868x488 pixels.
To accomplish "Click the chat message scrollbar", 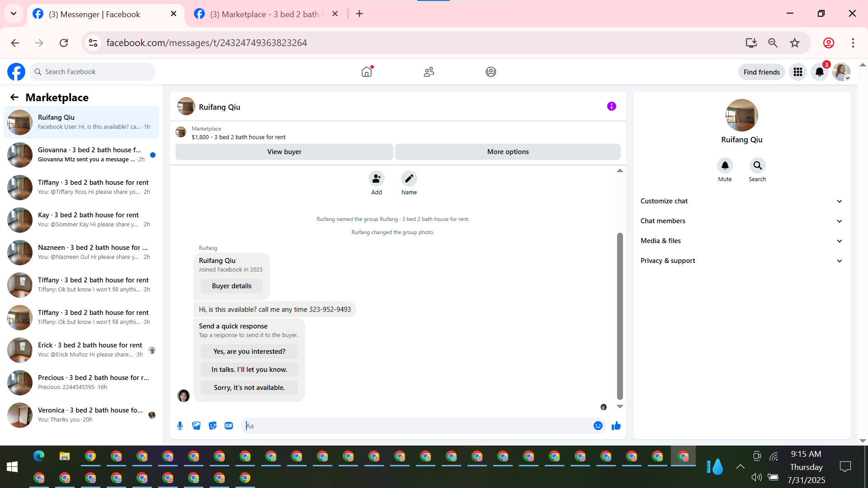I will pos(620,316).
